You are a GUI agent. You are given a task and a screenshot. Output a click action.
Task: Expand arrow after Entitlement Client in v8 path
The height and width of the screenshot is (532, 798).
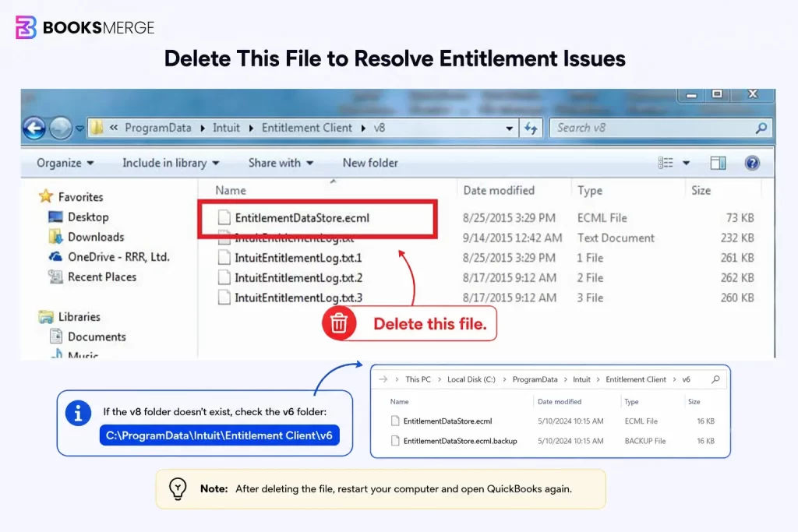363,129
